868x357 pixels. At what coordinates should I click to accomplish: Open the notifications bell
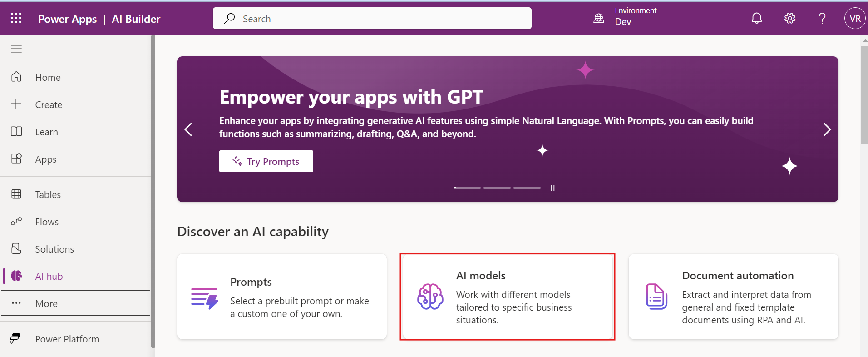coord(756,18)
